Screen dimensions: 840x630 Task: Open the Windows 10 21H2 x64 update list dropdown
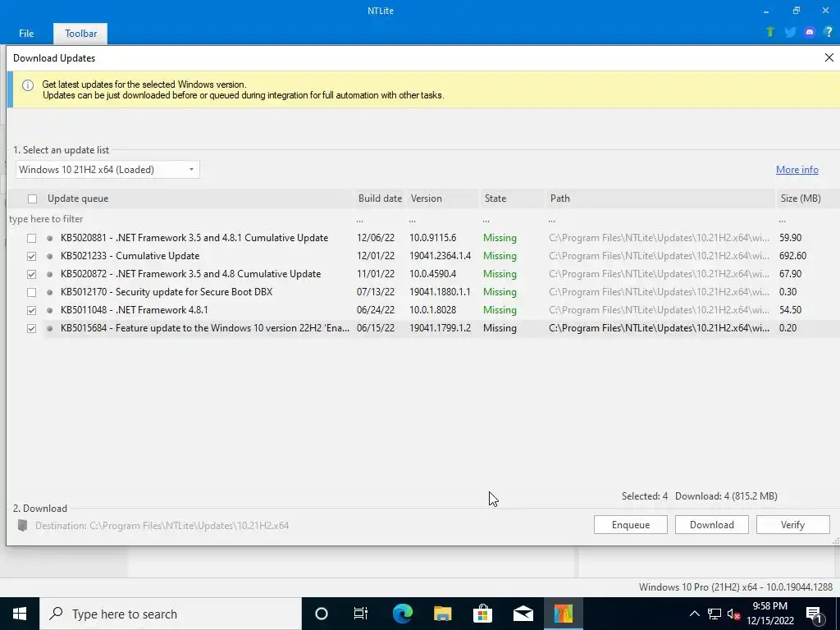pos(107,169)
